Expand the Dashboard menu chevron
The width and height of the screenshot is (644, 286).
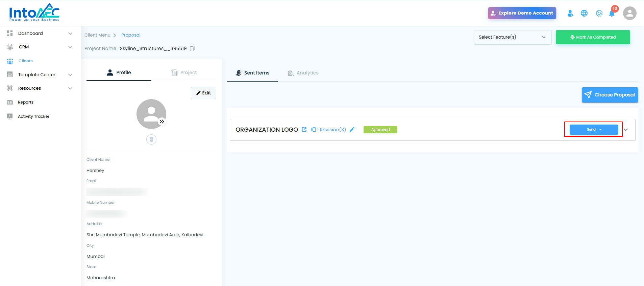[x=70, y=34]
